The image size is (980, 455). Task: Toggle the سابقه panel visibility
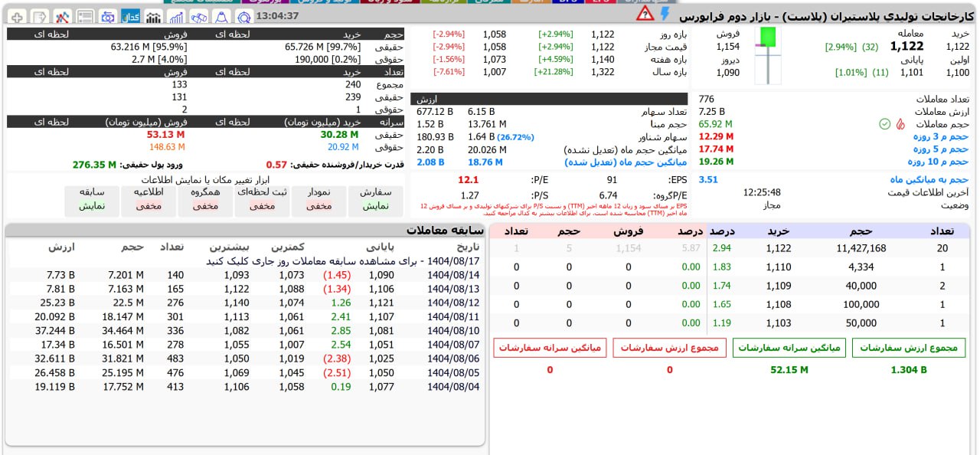click(92, 199)
